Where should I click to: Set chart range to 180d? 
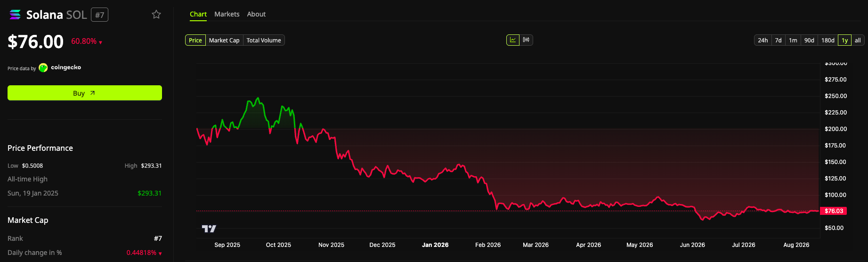click(828, 40)
